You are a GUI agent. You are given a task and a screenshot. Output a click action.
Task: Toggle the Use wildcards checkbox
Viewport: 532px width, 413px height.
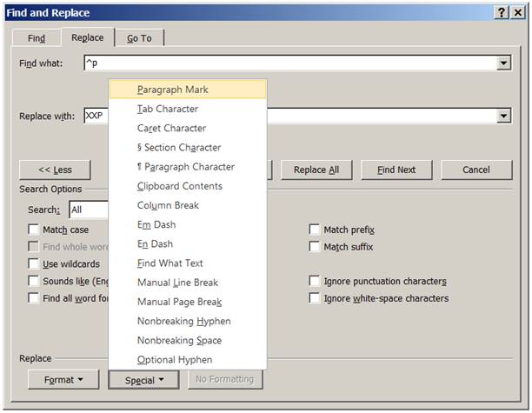33,263
